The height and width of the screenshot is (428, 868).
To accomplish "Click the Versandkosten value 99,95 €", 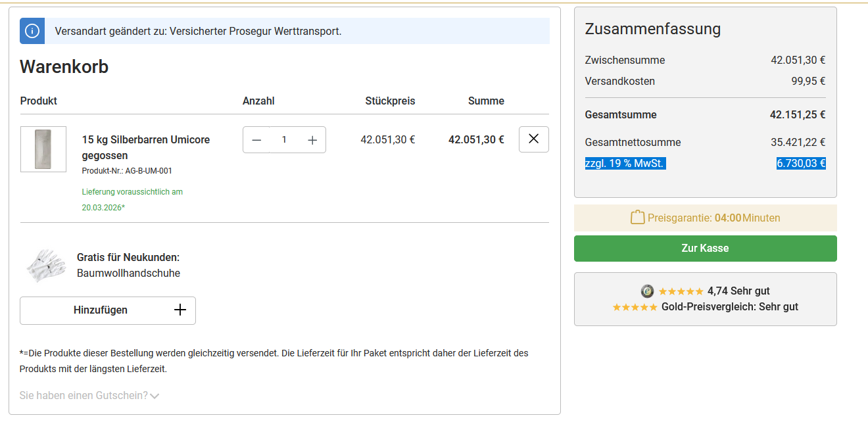I will coord(808,82).
